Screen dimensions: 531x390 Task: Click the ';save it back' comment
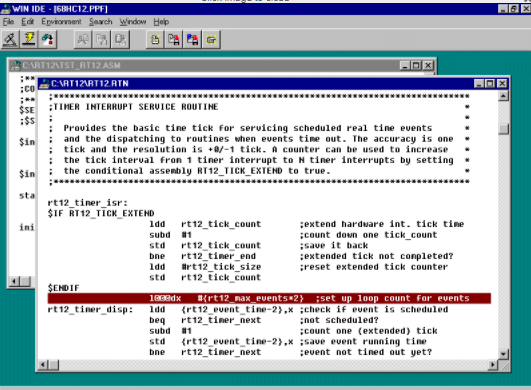pyautogui.click(x=334, y=245)
